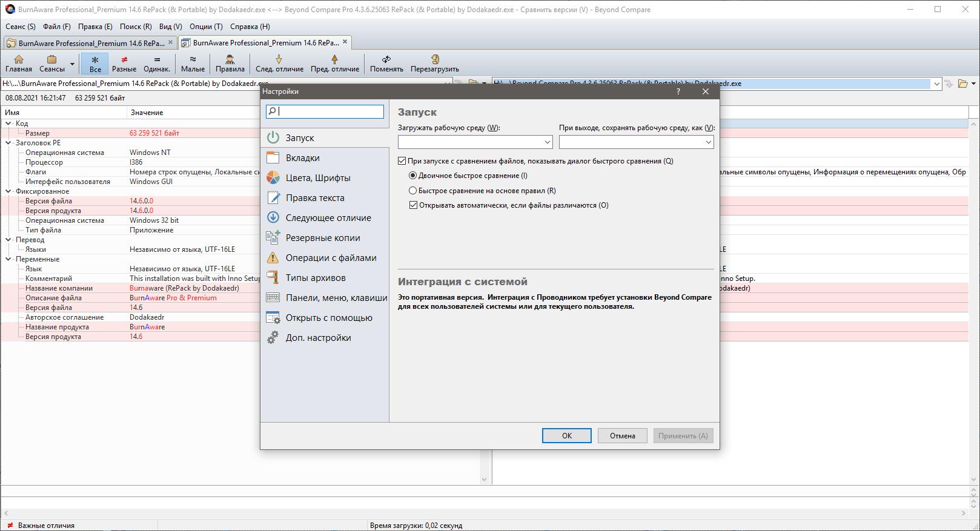Select Правка текста category
The height and width of the screenshot is (531, 980).
coord(325,198)
